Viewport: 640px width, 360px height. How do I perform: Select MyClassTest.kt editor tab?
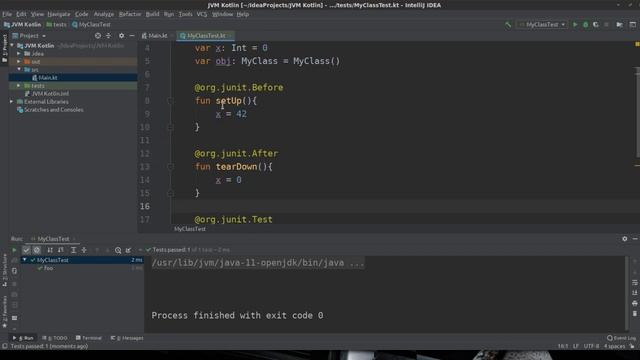(206, 36)
